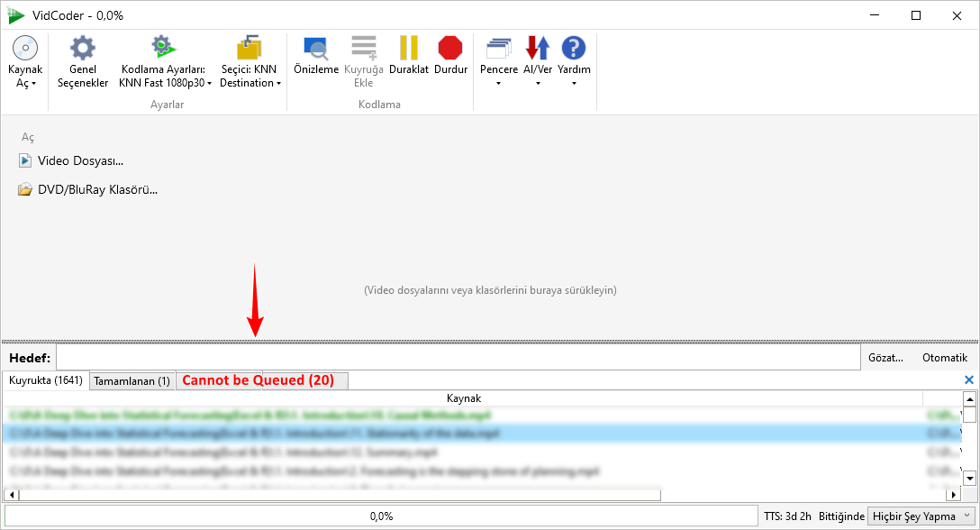Click the Video Dosyası file icon

[x=25, y=160]
